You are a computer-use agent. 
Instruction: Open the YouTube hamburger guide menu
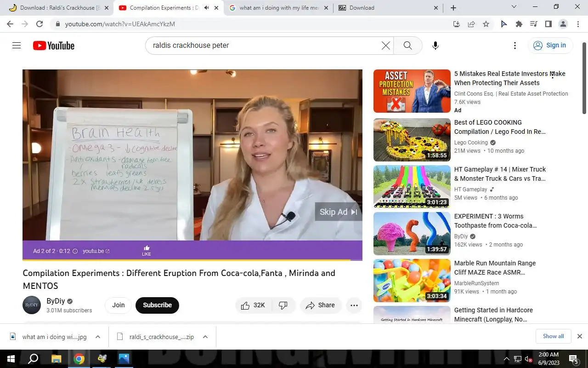coord(17,45)
